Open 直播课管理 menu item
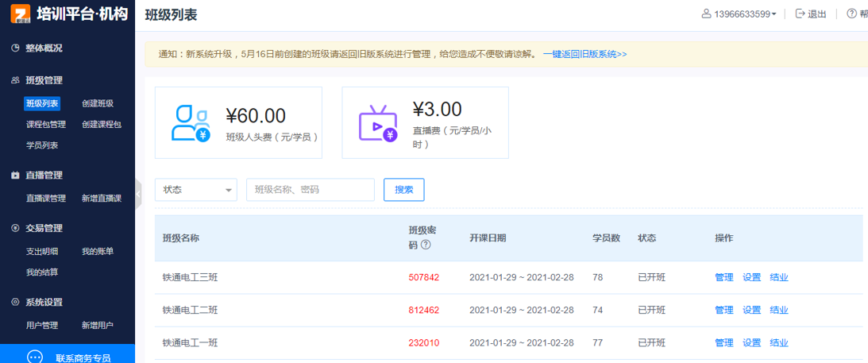The height and width of the screenshot is (363, 868). [45, 199]
